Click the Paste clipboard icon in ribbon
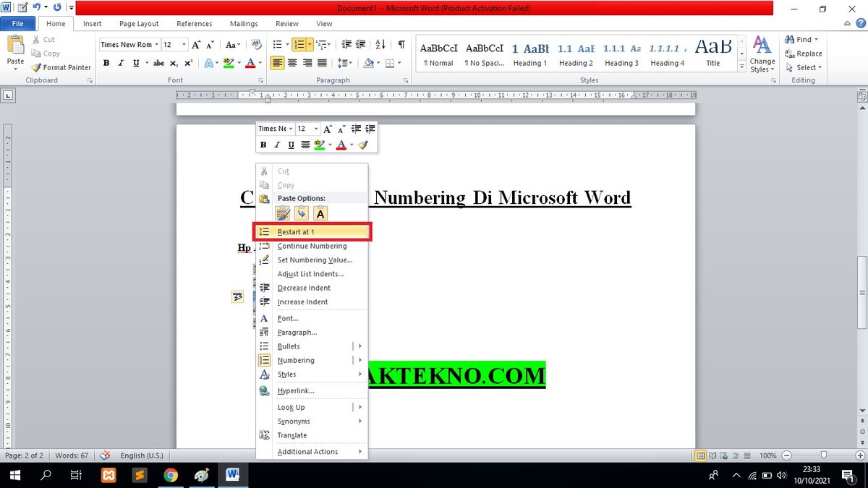Image resolution: width=868 pixels, height=488 pixels. pos(15,45)
